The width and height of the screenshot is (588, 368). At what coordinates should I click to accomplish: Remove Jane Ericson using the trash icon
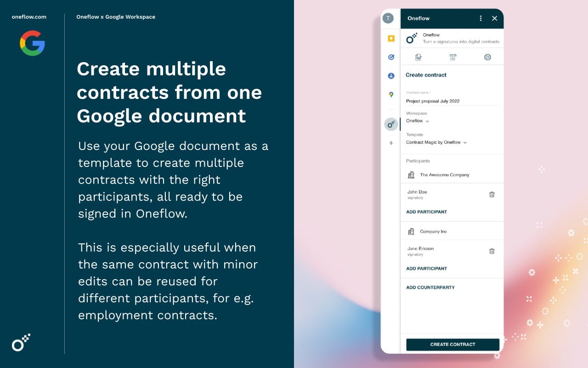tap(492, 251)
